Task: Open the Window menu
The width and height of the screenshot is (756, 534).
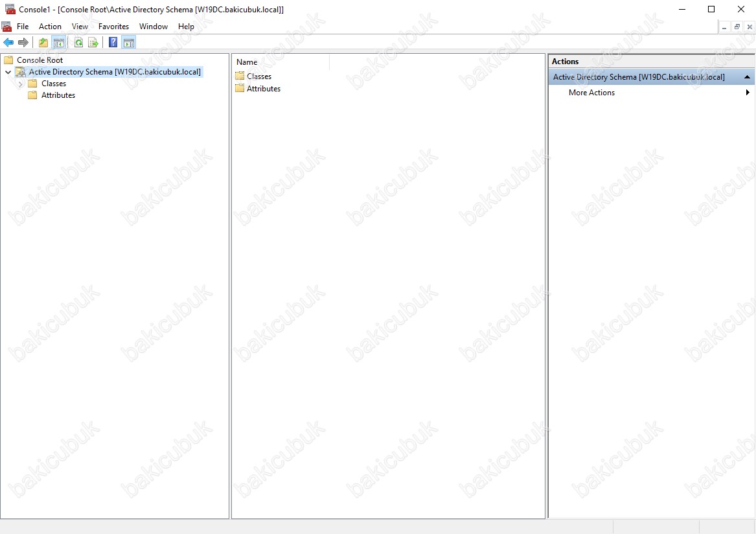Action: pos(154,27)
